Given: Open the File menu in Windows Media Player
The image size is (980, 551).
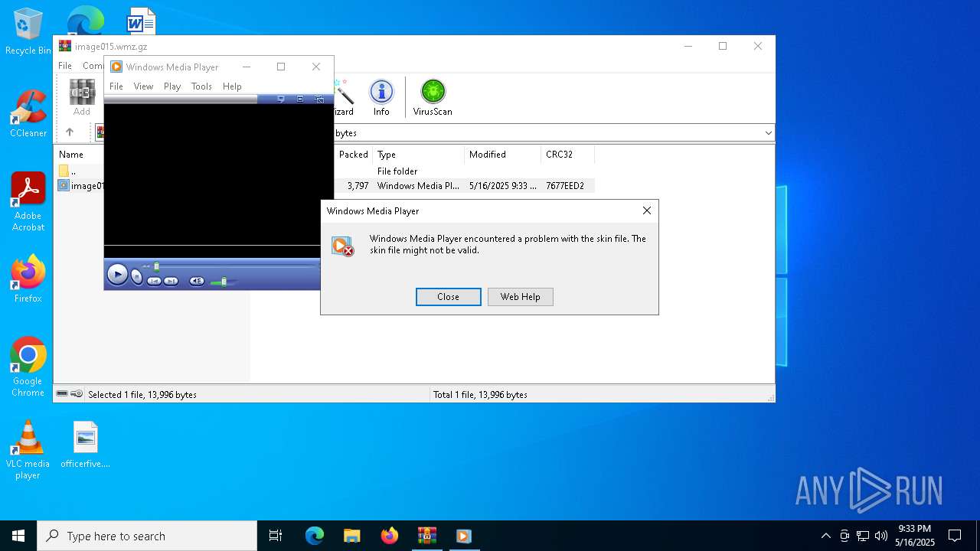Looking at the screenshot, I should click(x=116, y=86).
